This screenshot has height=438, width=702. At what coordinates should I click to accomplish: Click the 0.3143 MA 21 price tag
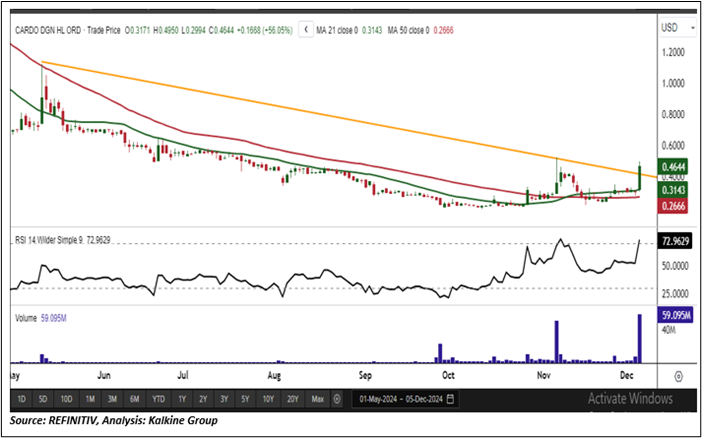pyautogui.click(x=672, y=190)
